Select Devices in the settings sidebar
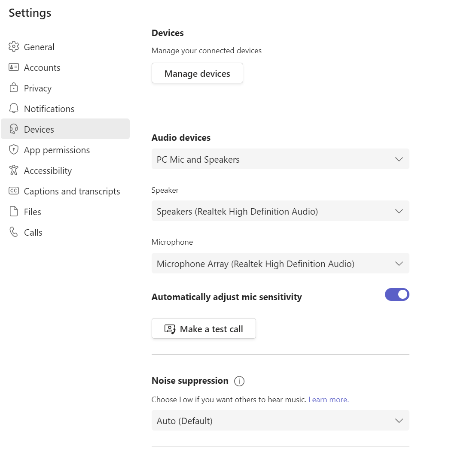The image size is (476, 452). click(39, 129)
